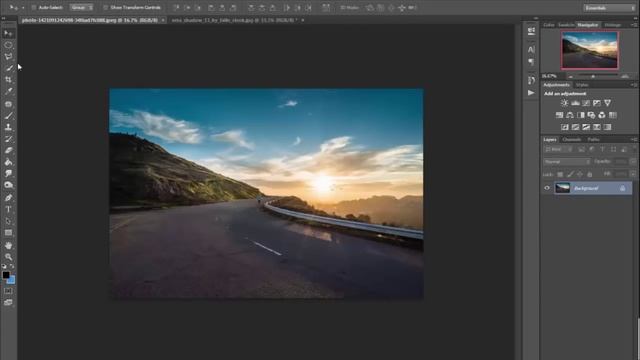This screenshot has width=640, height=360.
Task: Add a Photo Filter adjustment
Action: coord(591,115)
